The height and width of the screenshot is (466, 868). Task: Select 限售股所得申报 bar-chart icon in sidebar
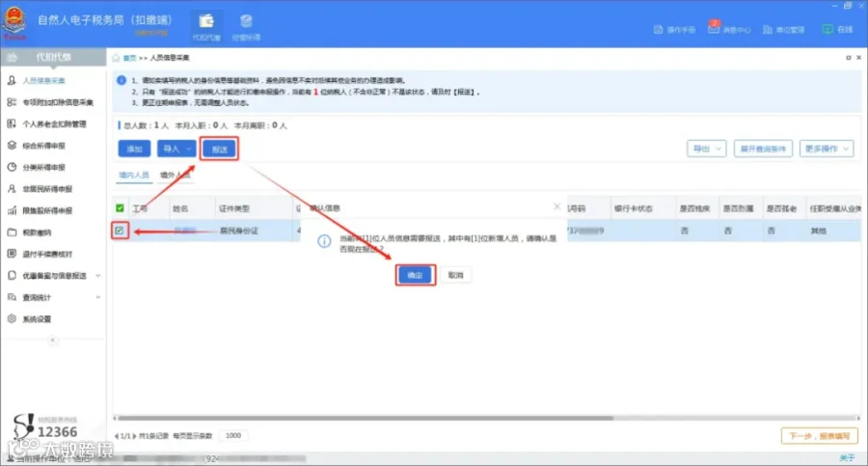coord(12,210)
